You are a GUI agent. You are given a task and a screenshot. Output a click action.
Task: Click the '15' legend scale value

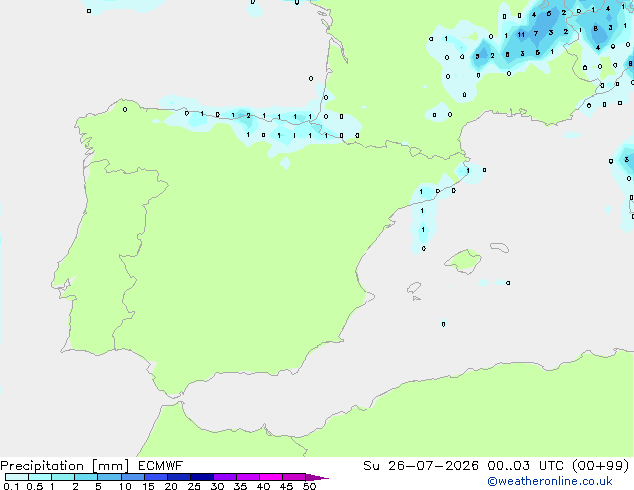coord(148,486)
